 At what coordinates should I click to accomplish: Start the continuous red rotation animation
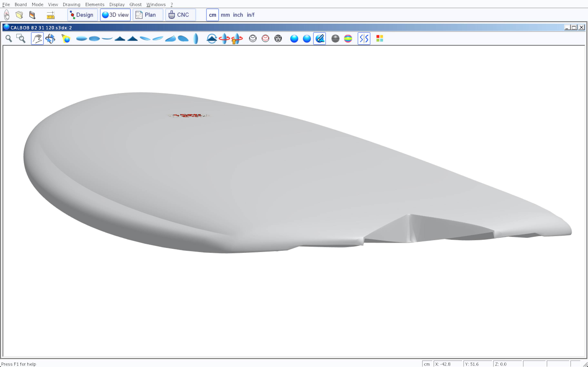tap(224, 39)
